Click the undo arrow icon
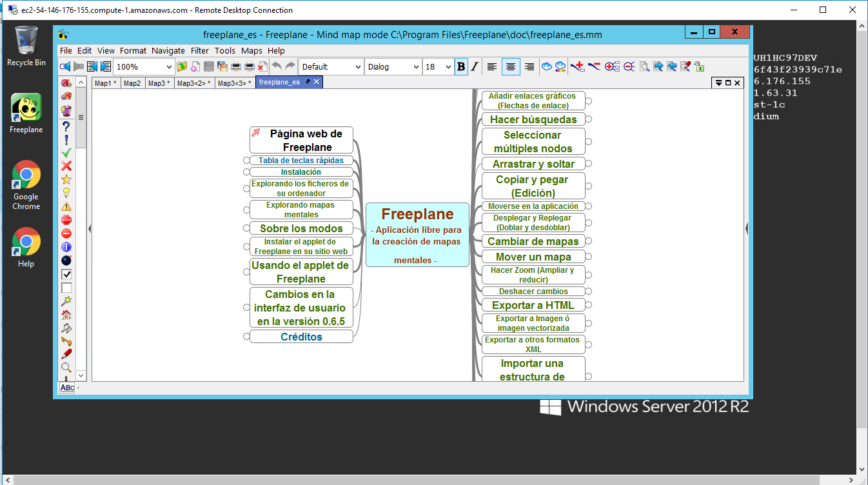868x485 pixels. point(277,66)
